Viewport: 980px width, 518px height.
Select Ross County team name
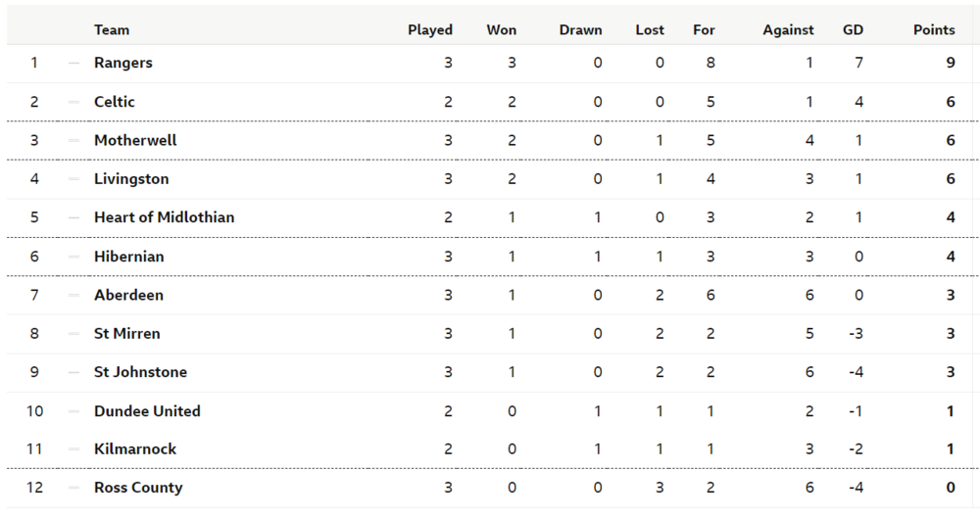tap(138, 488)
